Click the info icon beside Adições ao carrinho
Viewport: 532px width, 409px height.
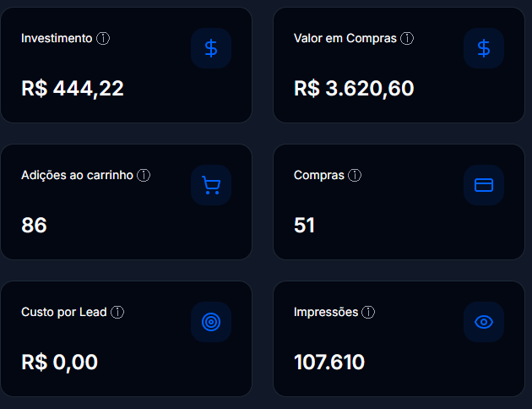coord(144,176)
